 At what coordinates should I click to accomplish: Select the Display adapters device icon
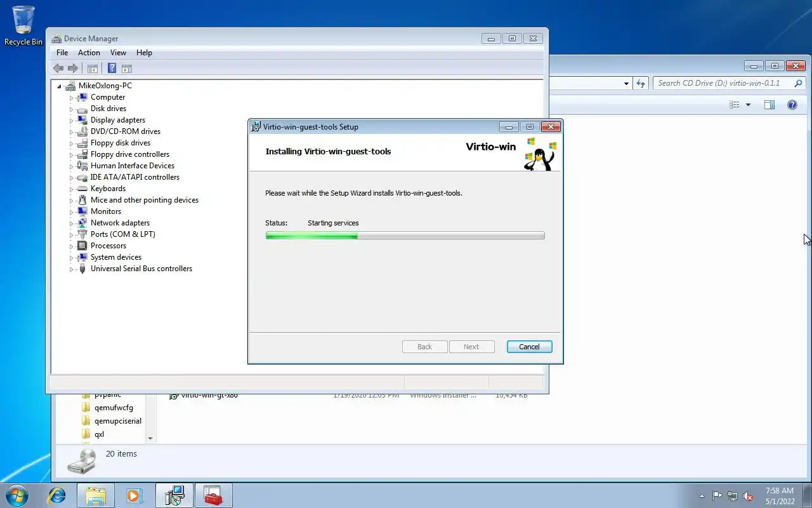pyautogui.click(x=82, y=120)
